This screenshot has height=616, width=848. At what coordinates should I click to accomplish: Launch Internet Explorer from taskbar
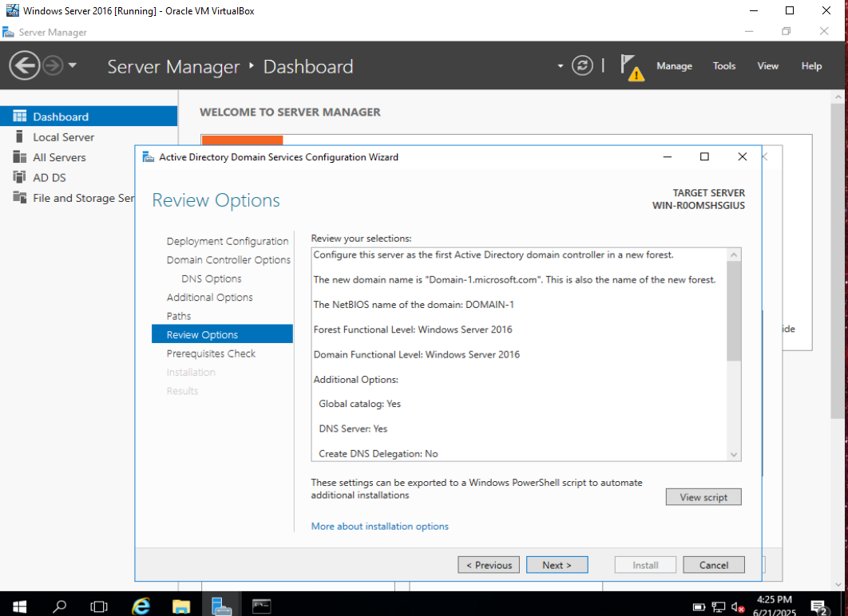tap(141, 606)
